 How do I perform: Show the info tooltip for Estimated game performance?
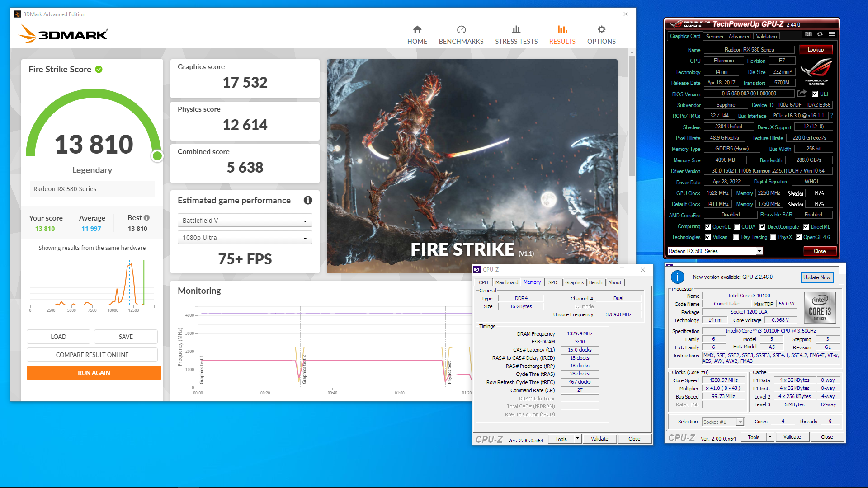[308, 200]
